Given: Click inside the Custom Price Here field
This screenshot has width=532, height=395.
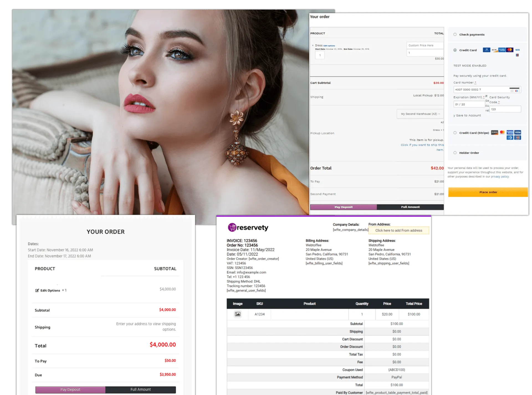Looking at the screenshot, I should click(425, 45).
